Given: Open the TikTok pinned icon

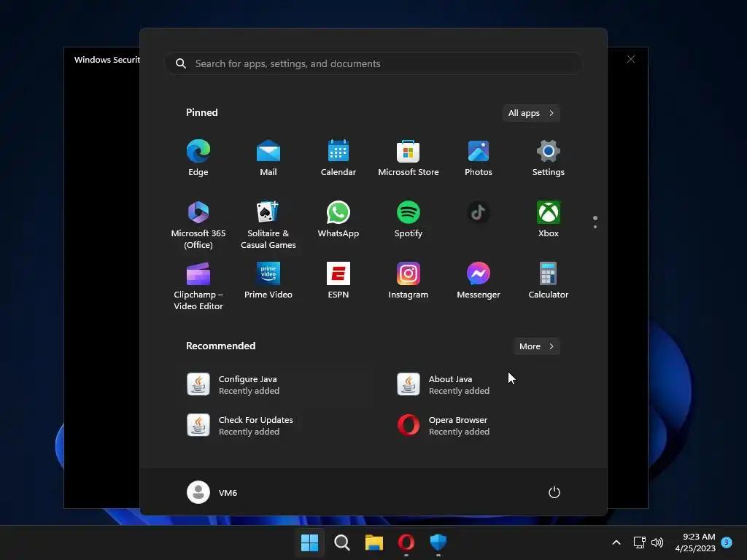Looking at the screenshot, I should [479, 213].
